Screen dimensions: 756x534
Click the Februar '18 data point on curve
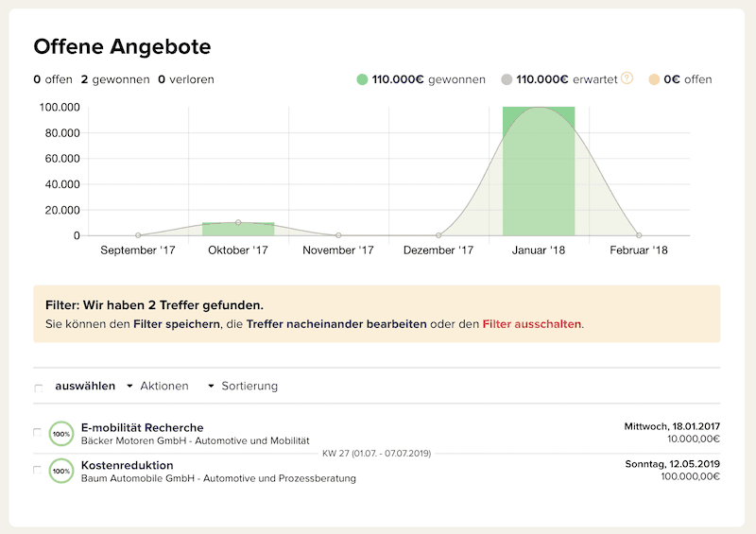coord(639,235)
